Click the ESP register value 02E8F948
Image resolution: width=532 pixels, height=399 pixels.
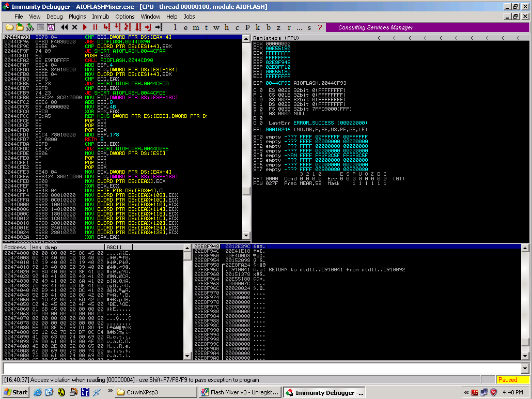(278, 63)
